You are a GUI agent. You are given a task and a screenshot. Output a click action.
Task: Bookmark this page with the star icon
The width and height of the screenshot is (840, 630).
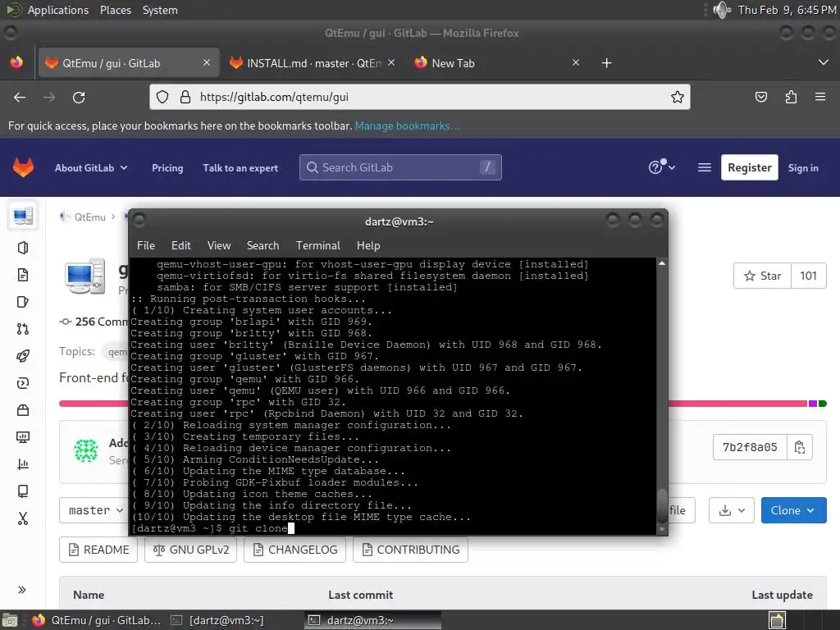click(x=677, y=97)
